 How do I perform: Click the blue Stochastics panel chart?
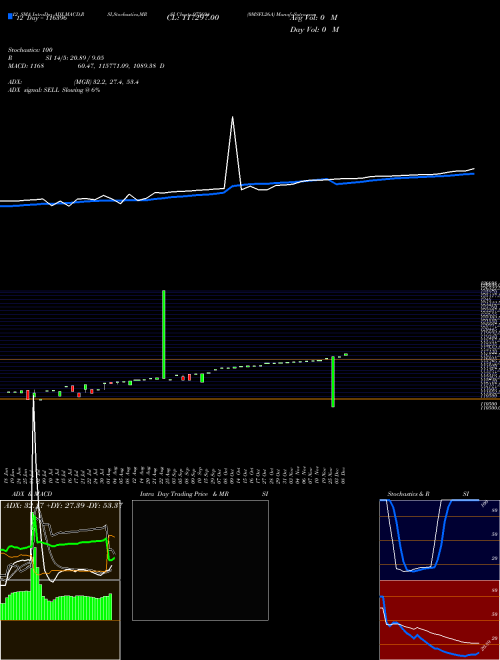(439, 540)
